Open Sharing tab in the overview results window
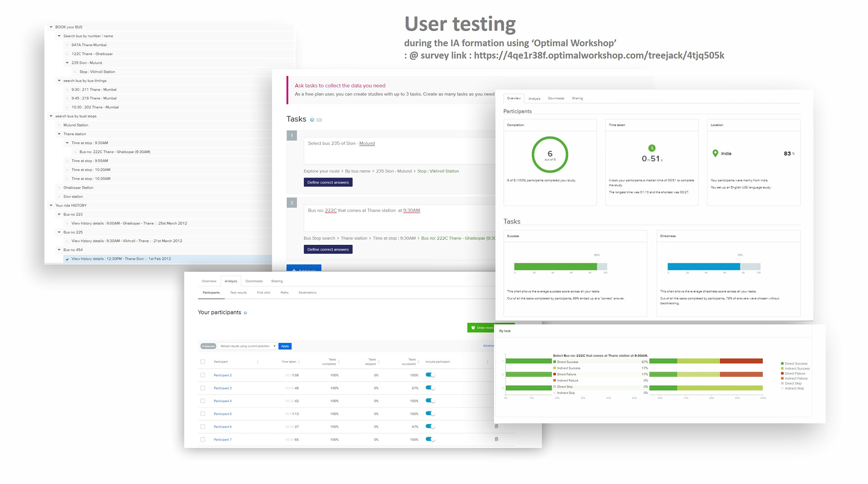 577,98
